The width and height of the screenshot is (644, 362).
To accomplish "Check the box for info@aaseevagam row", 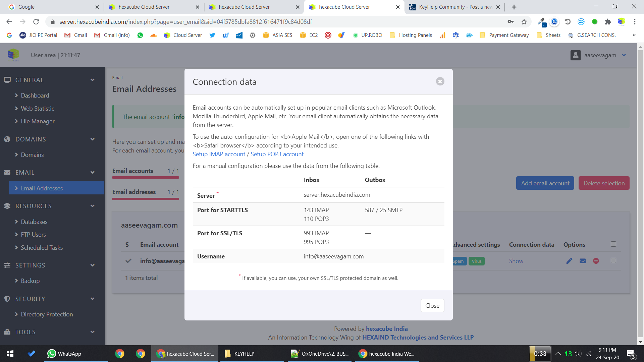I will (613, 260).
